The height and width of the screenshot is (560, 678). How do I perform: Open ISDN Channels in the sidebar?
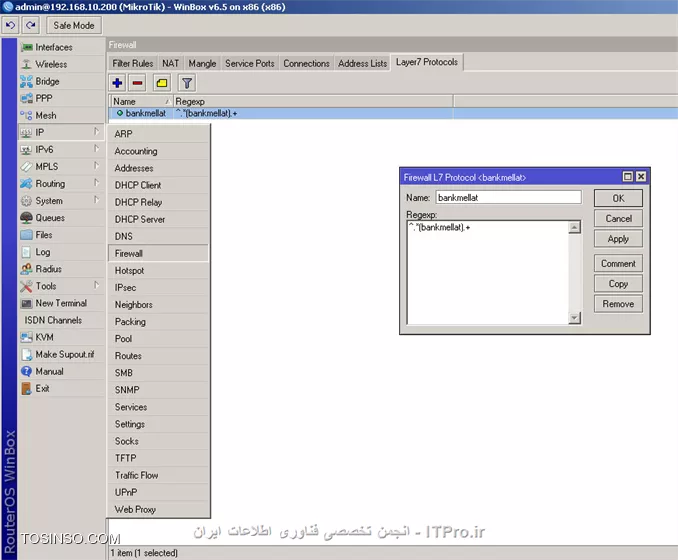pos(61,320)
